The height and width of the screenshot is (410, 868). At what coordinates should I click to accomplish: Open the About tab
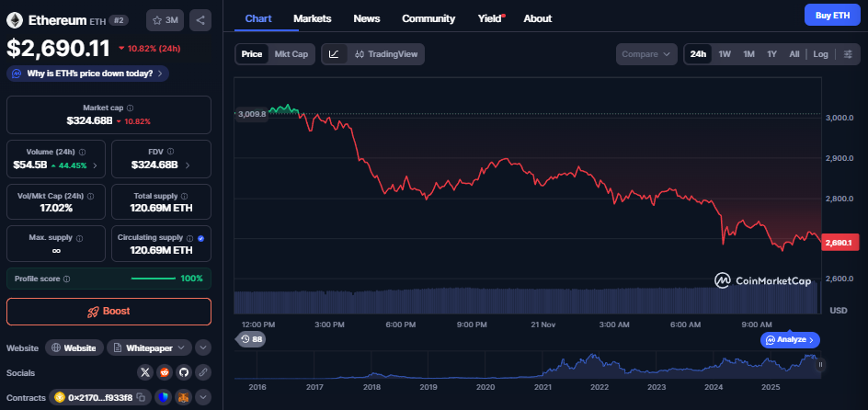tap(538, 18)
